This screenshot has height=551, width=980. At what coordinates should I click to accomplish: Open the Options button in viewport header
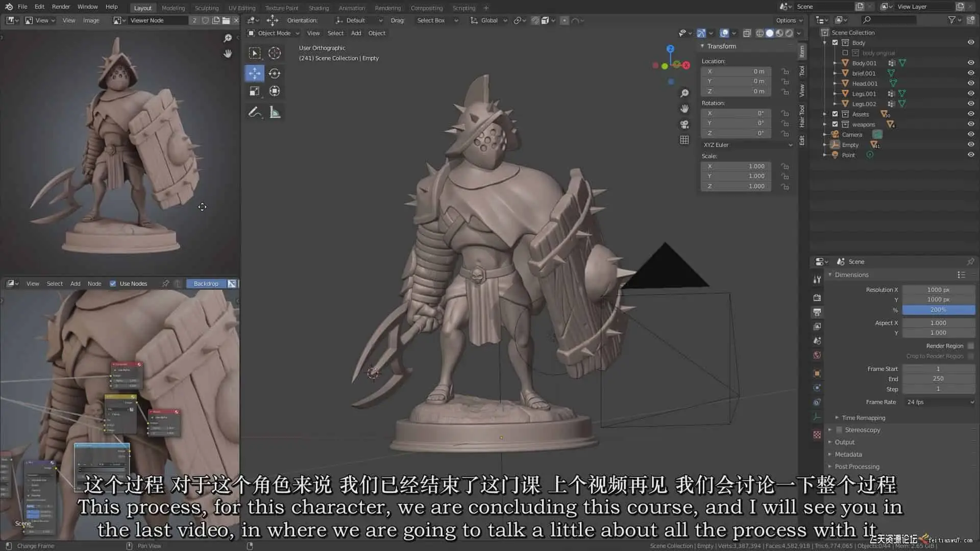point(789,20)
